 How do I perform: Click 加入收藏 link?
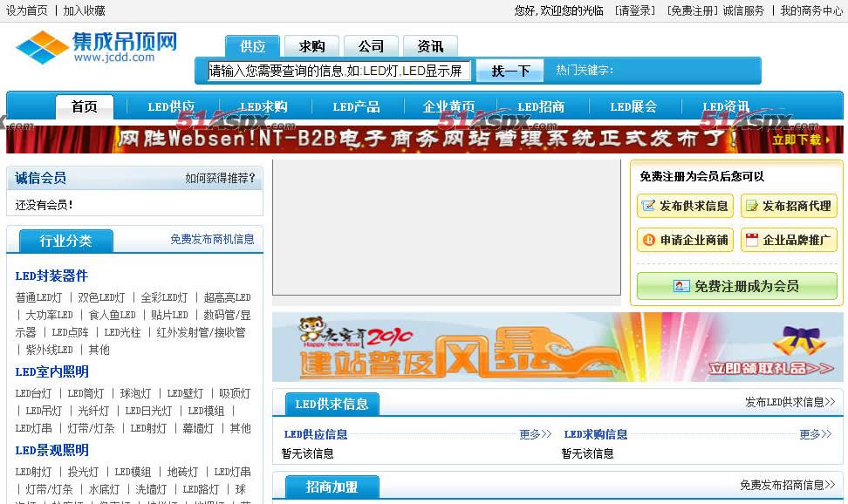click(x=85, y=10)
